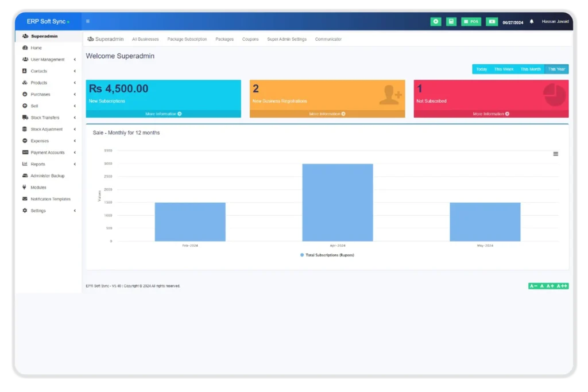This screenshot has height=392, width=588.
Task: Select the This Year date filter
Action: click(x=556, y=69)
